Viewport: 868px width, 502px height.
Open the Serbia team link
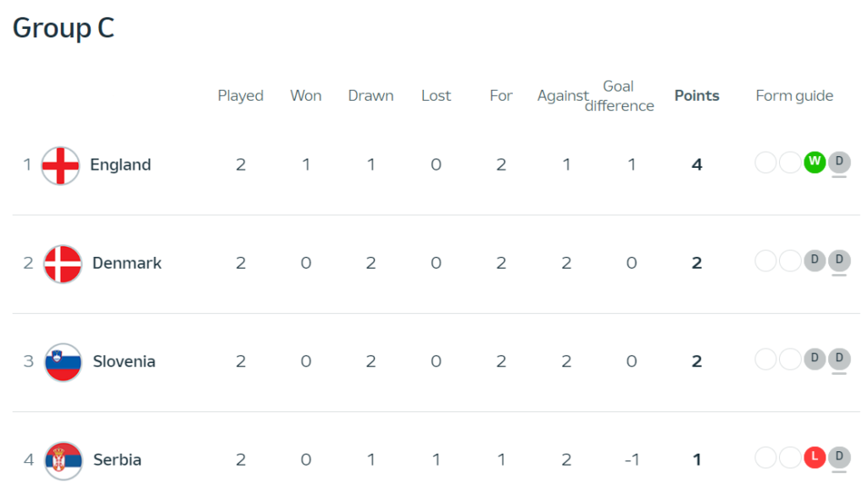(x=117, y=460)
